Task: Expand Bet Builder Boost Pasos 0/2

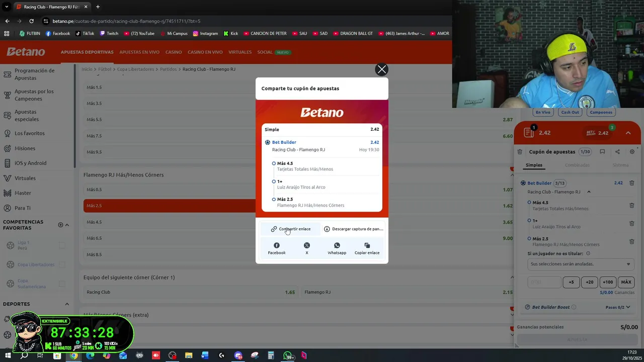Action: pyautogui.click(x=618, y=307)
